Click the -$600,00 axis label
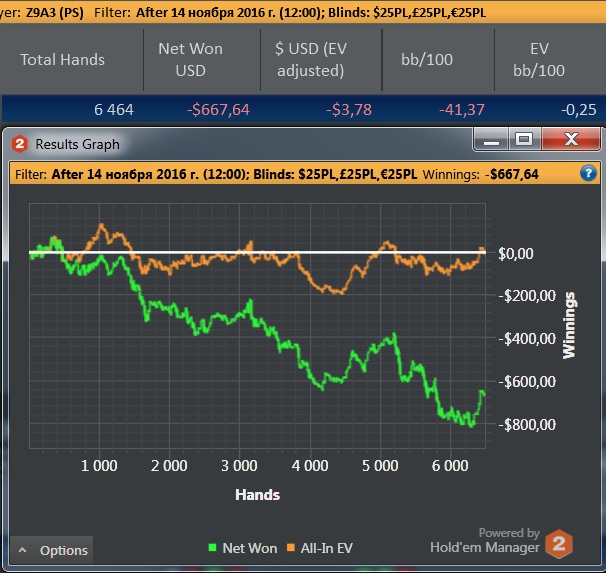 [x=527, y=382]
